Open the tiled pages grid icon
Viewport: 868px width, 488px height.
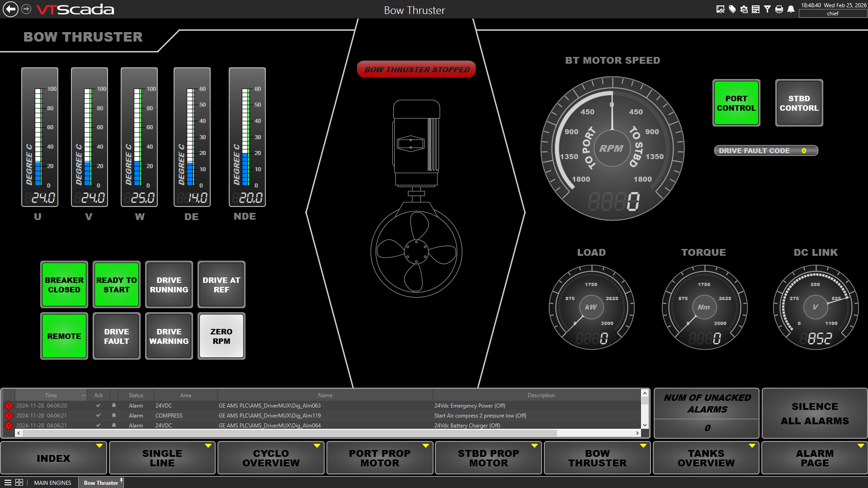click(19, 483)
